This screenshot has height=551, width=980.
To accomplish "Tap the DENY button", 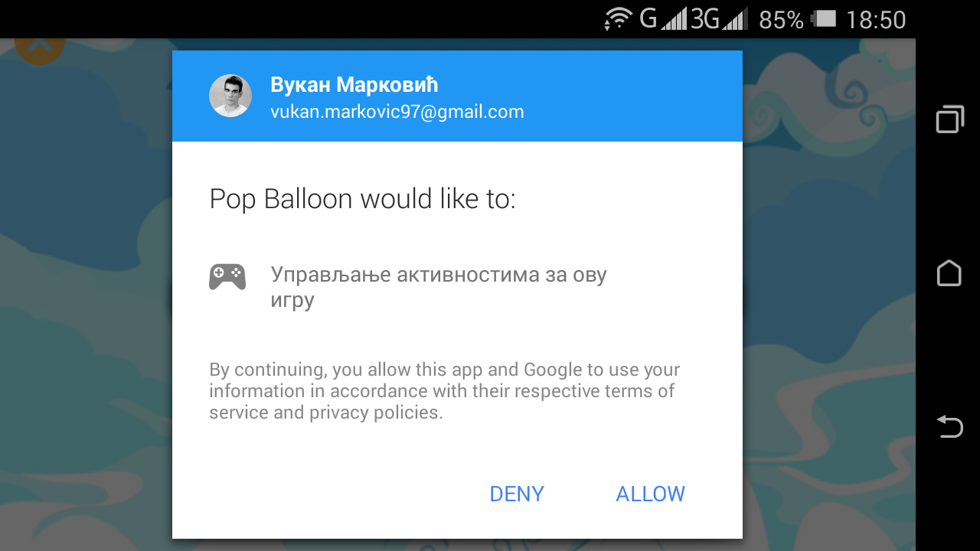I will click(517, 494).
